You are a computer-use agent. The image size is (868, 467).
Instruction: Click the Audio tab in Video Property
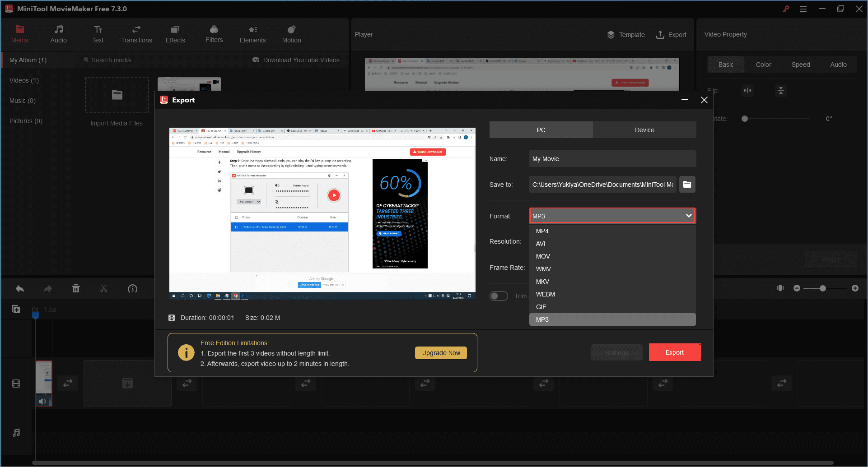point(838,65)
